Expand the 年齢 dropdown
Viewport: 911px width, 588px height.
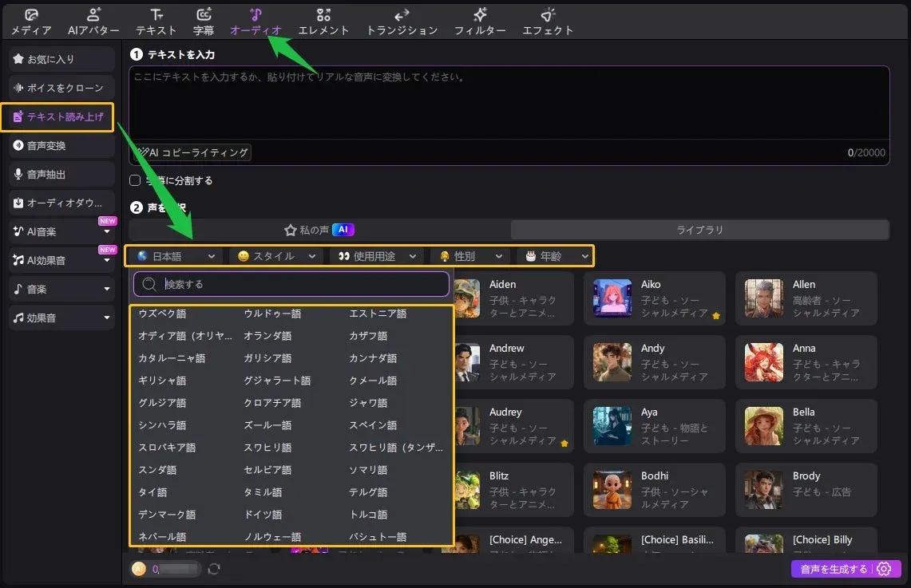tap(555, 256)
